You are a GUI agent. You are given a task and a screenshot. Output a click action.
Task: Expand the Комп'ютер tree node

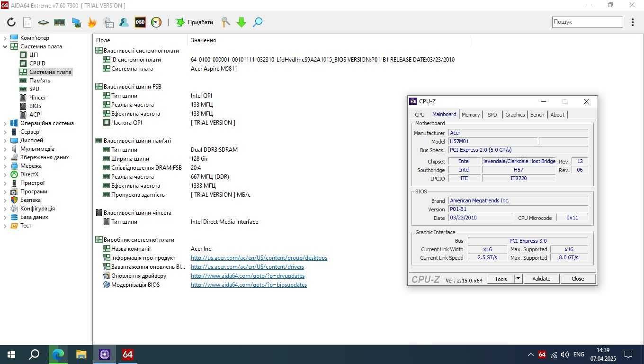point(5,38)
